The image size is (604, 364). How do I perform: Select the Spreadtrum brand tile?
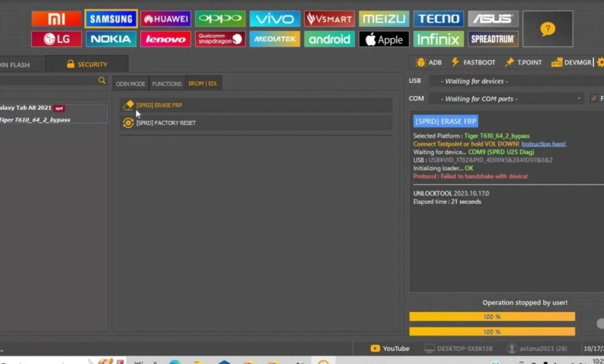click(x=493, y=39)
